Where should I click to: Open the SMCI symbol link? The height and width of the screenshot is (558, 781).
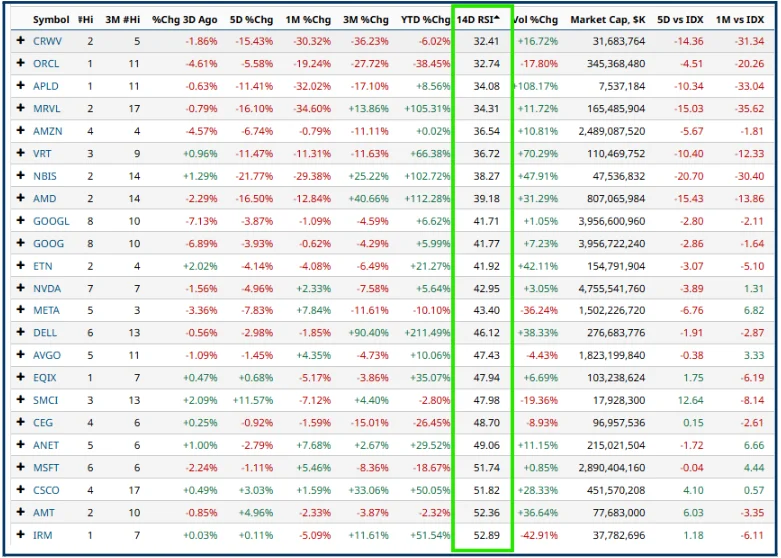[45, 400]
